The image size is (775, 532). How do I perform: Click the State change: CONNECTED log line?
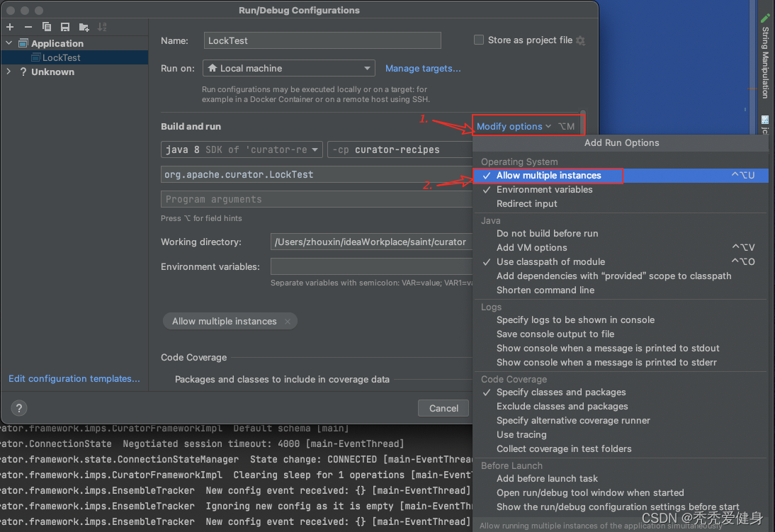[236, 459]
